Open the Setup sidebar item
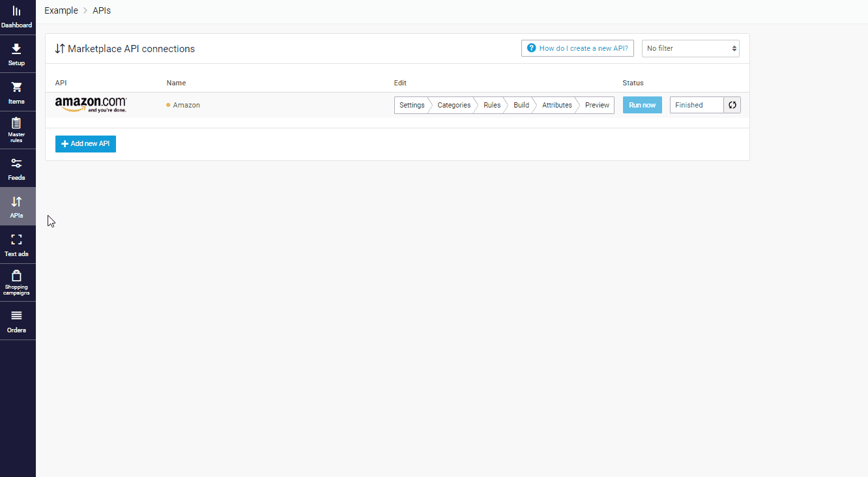Viewport: 868px width, 477px height. click(17, 55)
